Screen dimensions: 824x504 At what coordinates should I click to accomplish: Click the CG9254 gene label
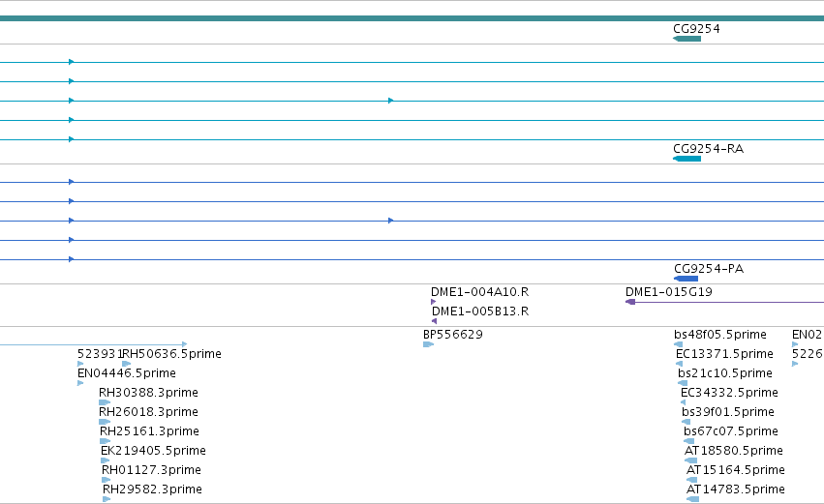[696, 29]
